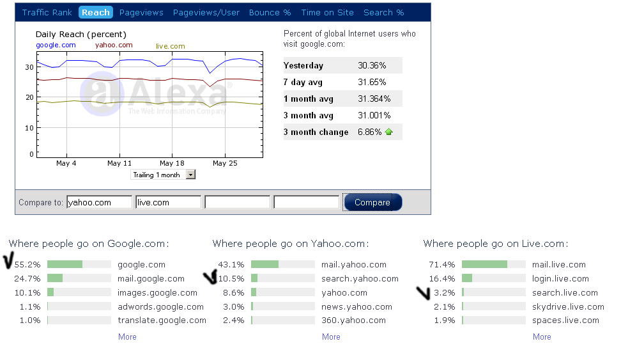Click 360.yahoo.com subdomain entry
This screenshot has width=644, height=348.
[354, 320]
